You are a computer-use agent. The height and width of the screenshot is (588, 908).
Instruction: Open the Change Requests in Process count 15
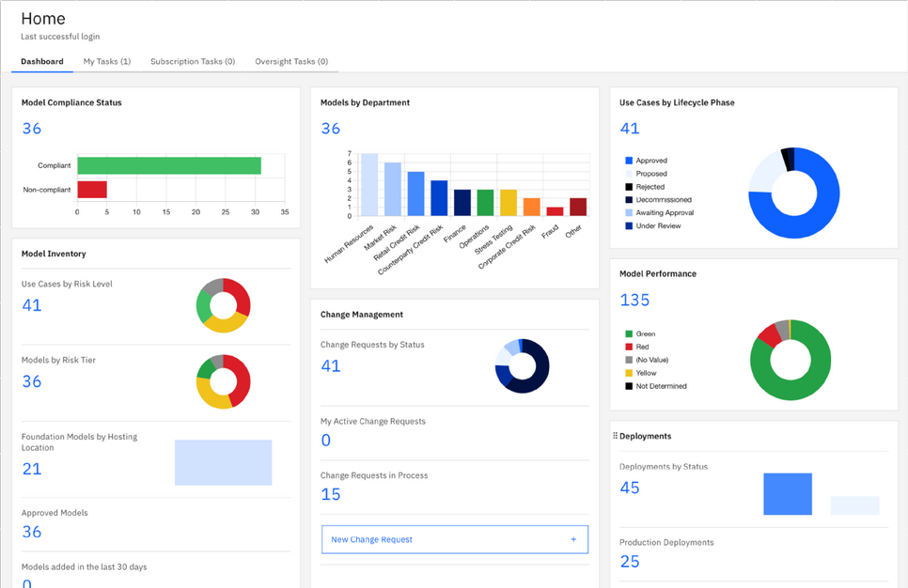pos(331,494)
